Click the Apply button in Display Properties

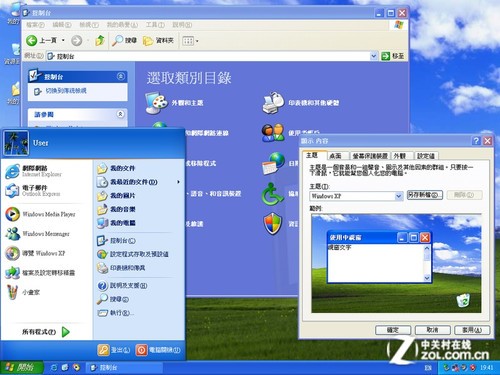click(472, 330)
